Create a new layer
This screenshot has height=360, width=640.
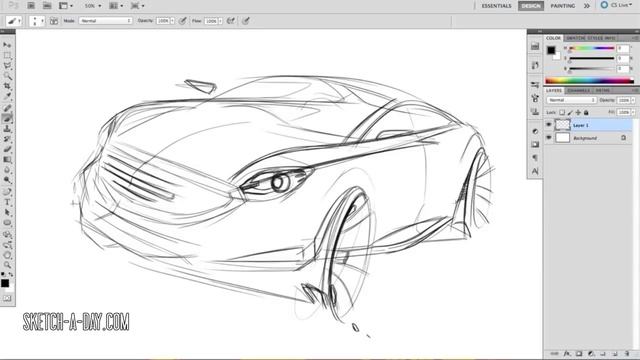click(615, 354)
